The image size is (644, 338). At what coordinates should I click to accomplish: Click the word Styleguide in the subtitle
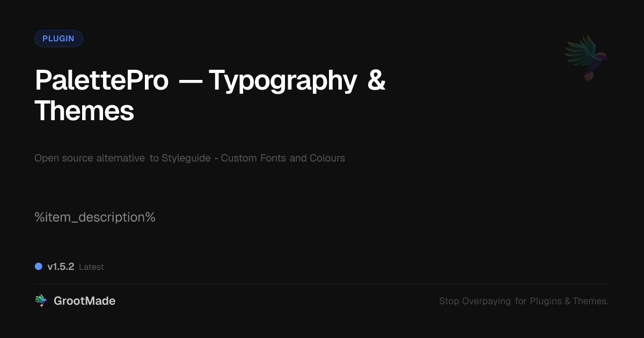click(x=186, y=158)
